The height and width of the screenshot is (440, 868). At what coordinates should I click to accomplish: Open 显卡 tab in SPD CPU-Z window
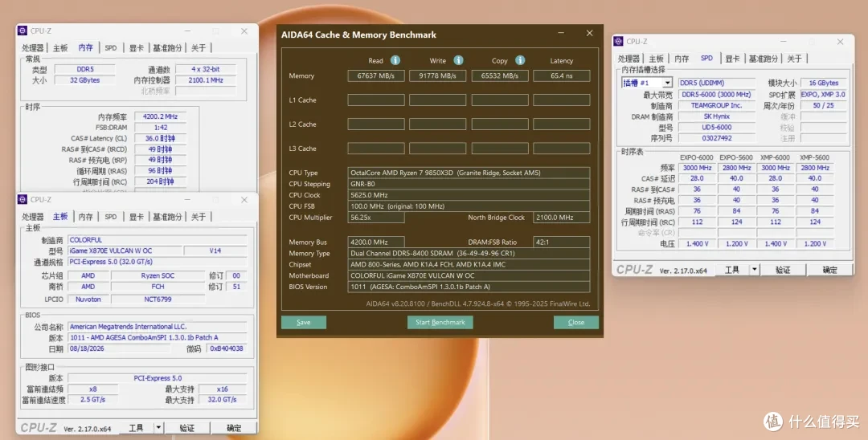(732, 59)
